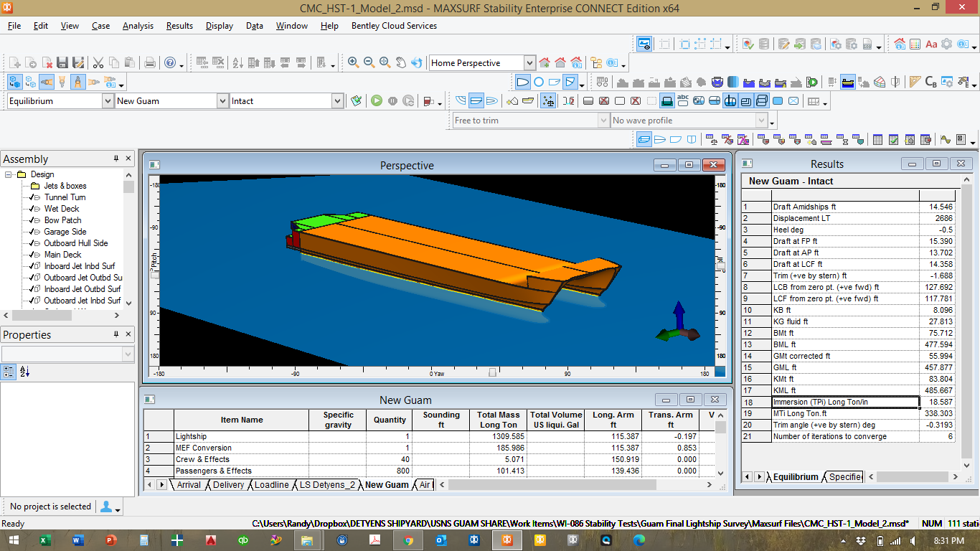
Task: Switch to the LS Detyens_2 tab
Action: click(x=327, y=485)
